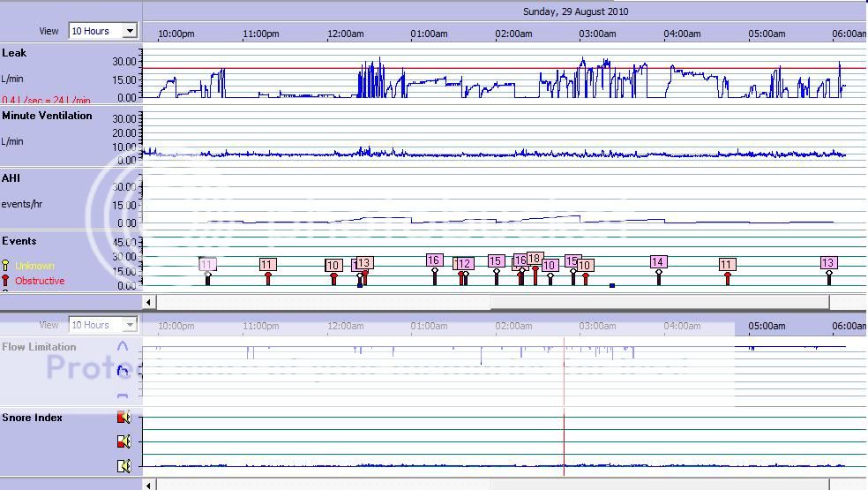
Task: Click the red Obstructive event legend pin
Action: [6, 281]
